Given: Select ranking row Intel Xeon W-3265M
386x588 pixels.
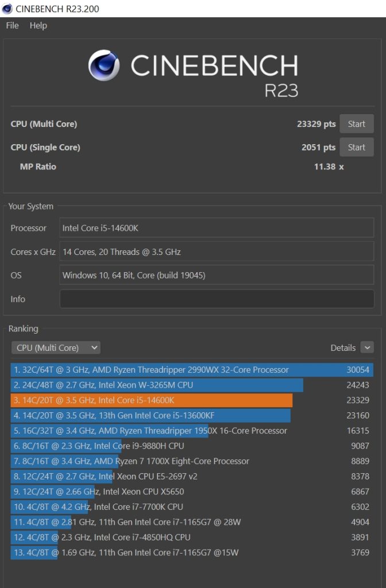Looking at the screenshot, I should coord(192,385).
